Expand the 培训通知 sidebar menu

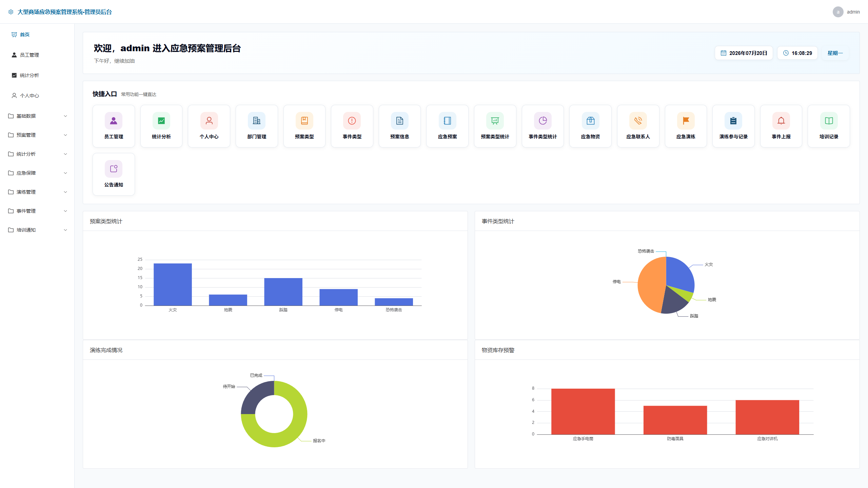pos(37,230)
